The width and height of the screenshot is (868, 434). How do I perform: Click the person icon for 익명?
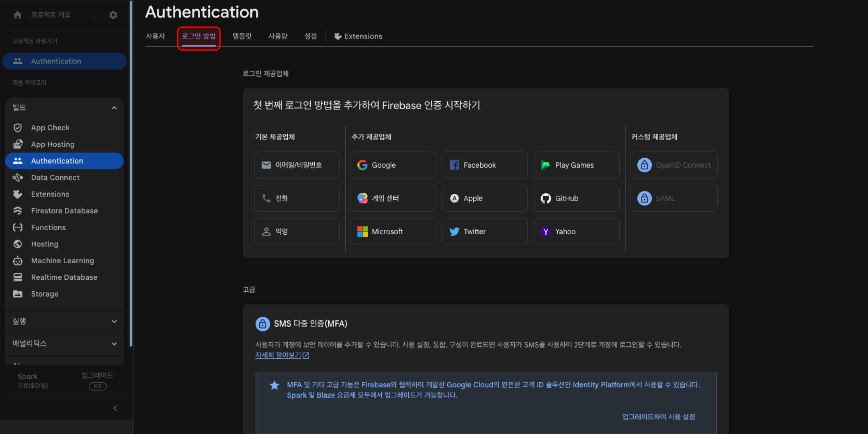coord(266,231)
